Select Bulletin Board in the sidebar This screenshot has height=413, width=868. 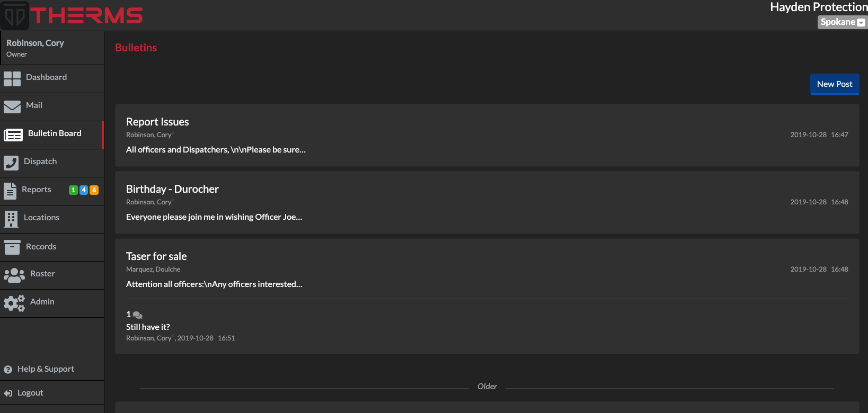(x=54, y=133)
